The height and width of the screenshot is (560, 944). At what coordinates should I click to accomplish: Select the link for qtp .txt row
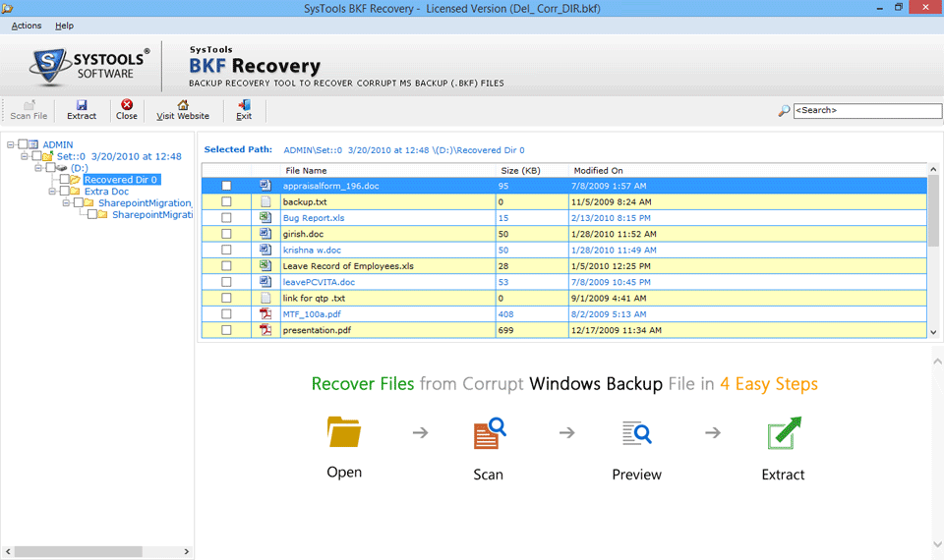pyautogui.click(x=564, y=298)
